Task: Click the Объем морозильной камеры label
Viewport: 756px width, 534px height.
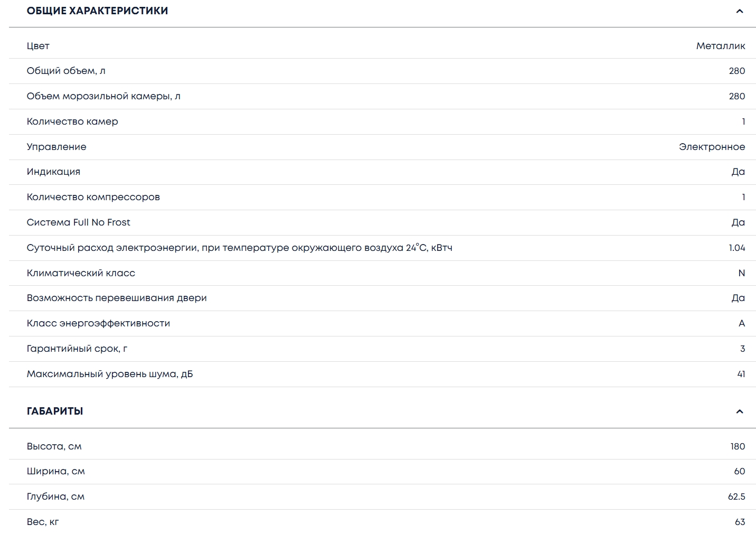Action: pyautogui.click(x=103, y=96)
